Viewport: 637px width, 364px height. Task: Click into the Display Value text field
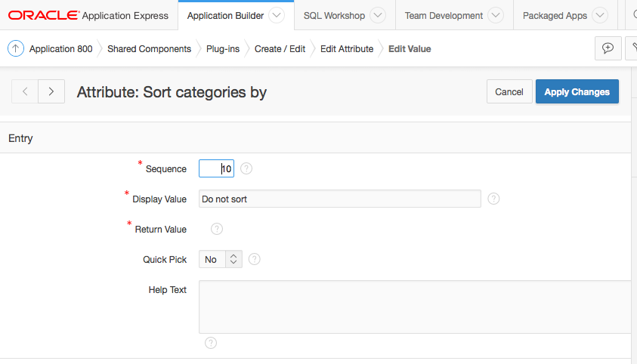tap(339, 199)
